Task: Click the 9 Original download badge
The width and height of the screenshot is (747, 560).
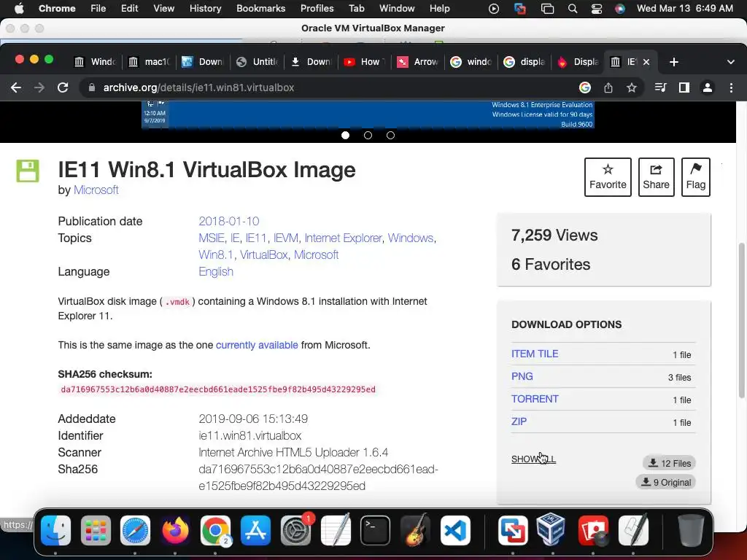Action: point(665,482)
